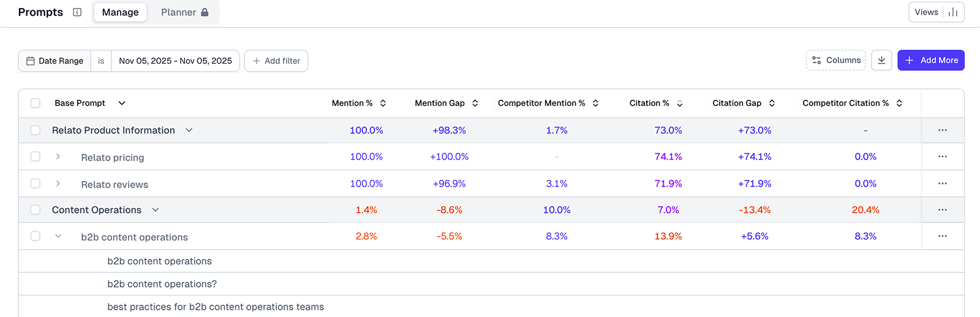The image size is (980, 317).
Task: Sort by Competitor Citation % arrows
Action: [899, 103]
